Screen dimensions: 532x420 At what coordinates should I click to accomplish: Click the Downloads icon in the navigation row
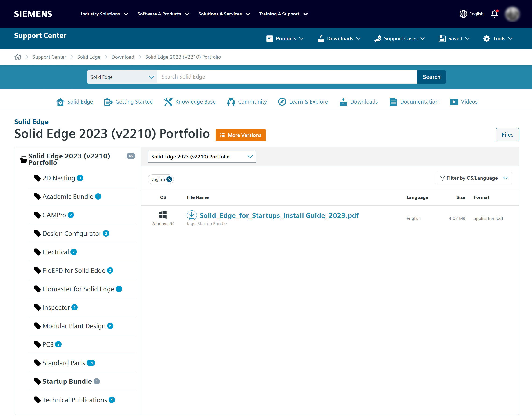(343, 102)
